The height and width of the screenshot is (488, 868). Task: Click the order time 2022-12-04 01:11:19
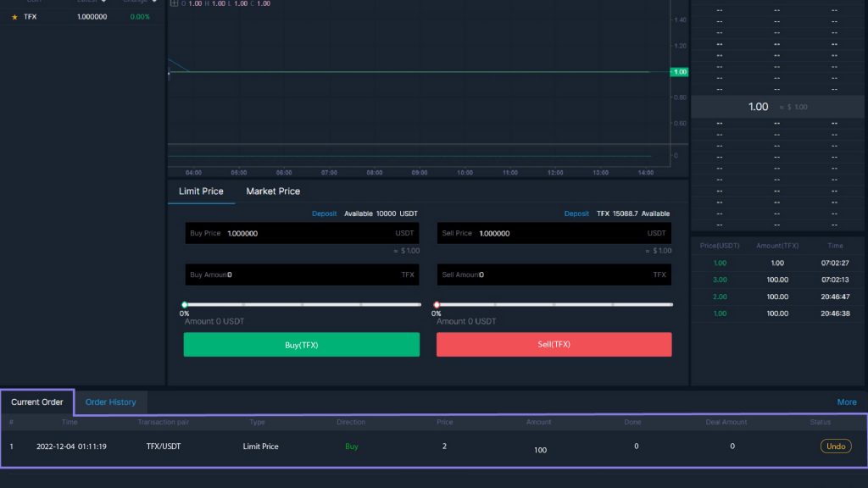[x=71, y=446]
